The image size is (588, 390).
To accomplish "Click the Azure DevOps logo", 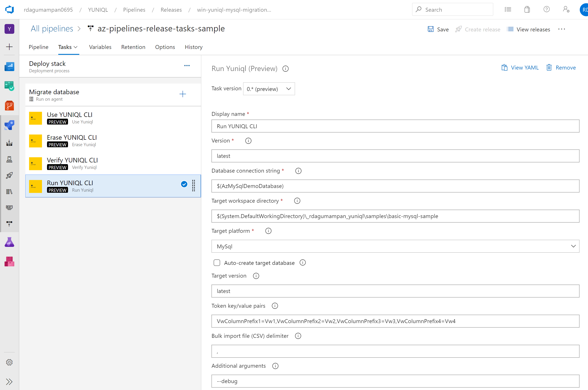I will click(x=10, y=10).
